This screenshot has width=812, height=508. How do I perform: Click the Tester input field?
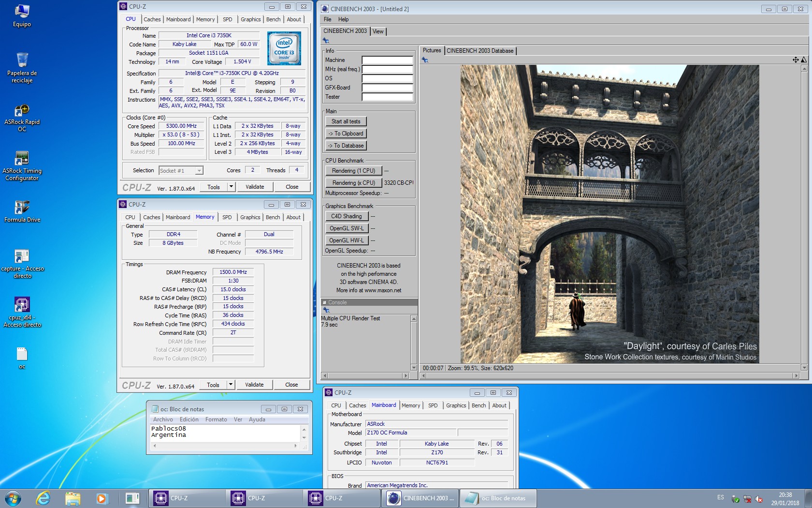[387, 97]
